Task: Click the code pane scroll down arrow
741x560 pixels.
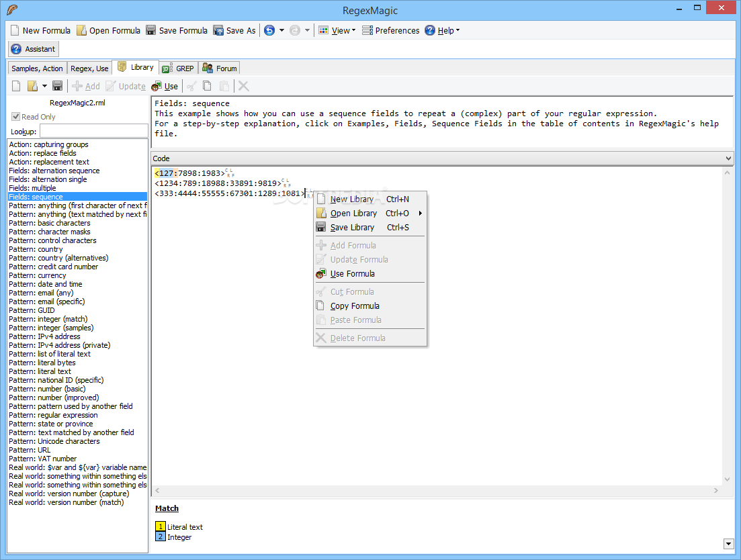Action: [x=728, y=479]
